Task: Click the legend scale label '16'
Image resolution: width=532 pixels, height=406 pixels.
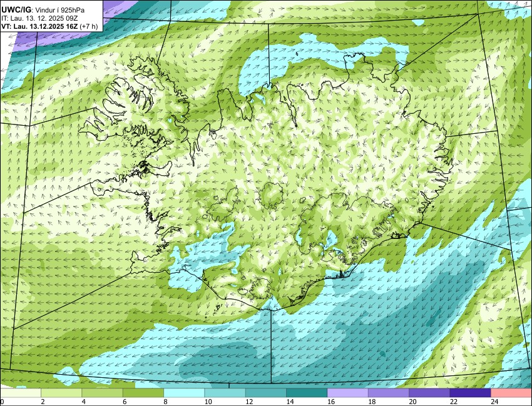Action: pyautogui.click(x=331, y=402)
